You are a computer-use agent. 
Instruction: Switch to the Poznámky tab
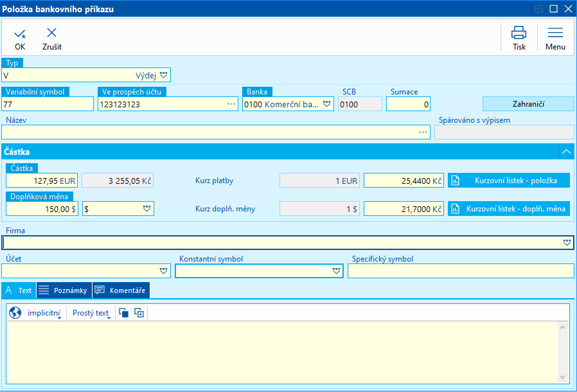pos(64,290)
